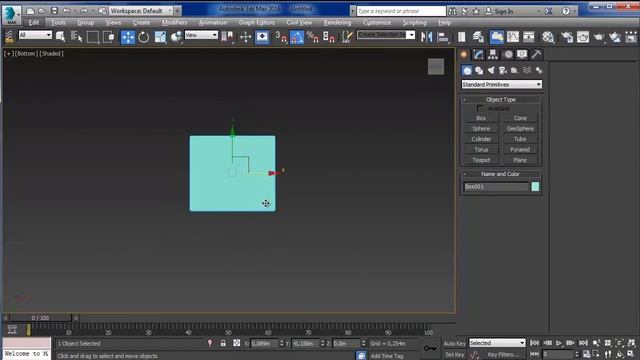Open the Curve Editor icon
Image resolution: width=640 pixels, height=360 pixels.
click(x=513, y=37)
